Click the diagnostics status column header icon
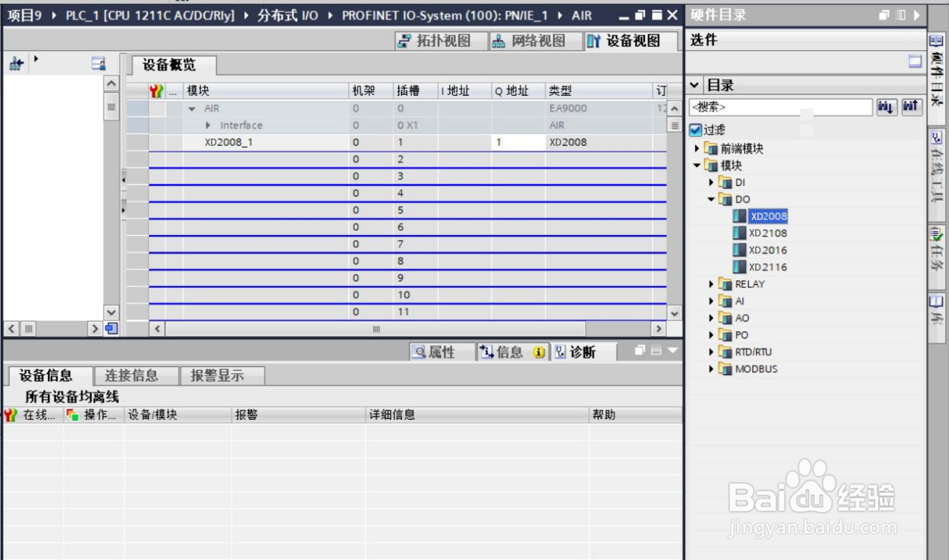The height and width of the screenshot is (560, 949). [155, 91]
